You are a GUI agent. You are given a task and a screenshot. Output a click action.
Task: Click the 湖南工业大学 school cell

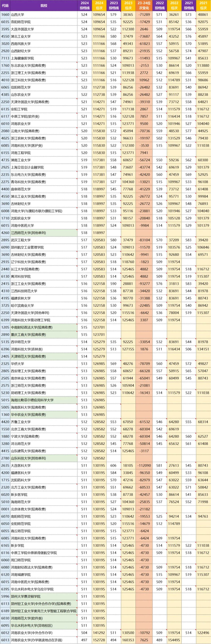(44, 160)
